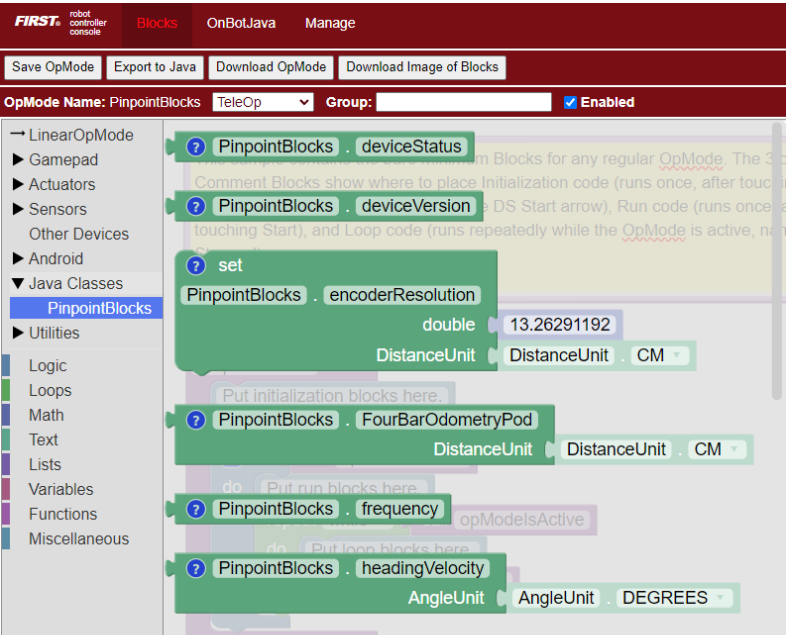Open CM dropdown in encoderResolution block
This screenshot has width=786, height=635.
click(x=662, y=356)
